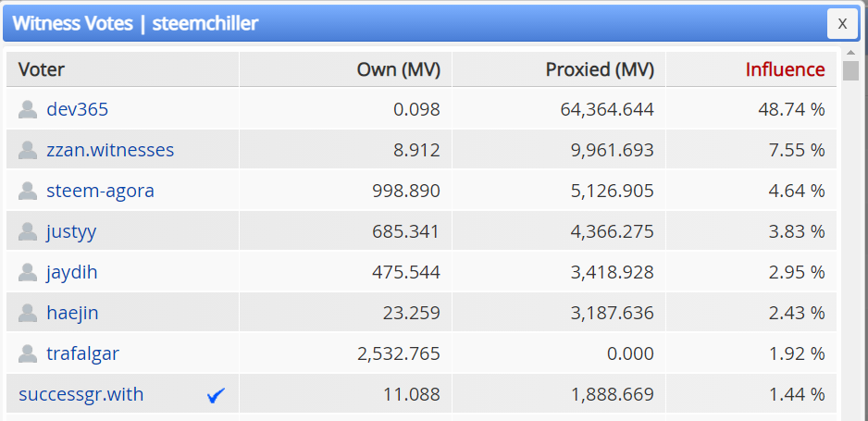Open steem-agora voter profile link
Image resolution: width=868 pixels, height=421 pixels.
pyautogui.click(x=100, y=191)
